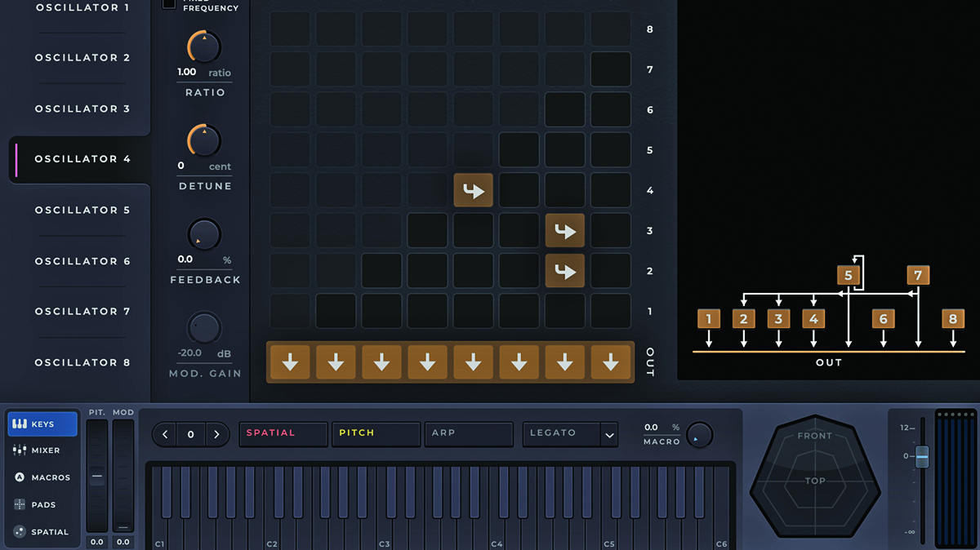Select the Oscillator 2 tab
This screenshot has height=550, width=980.
pos(82,58)
